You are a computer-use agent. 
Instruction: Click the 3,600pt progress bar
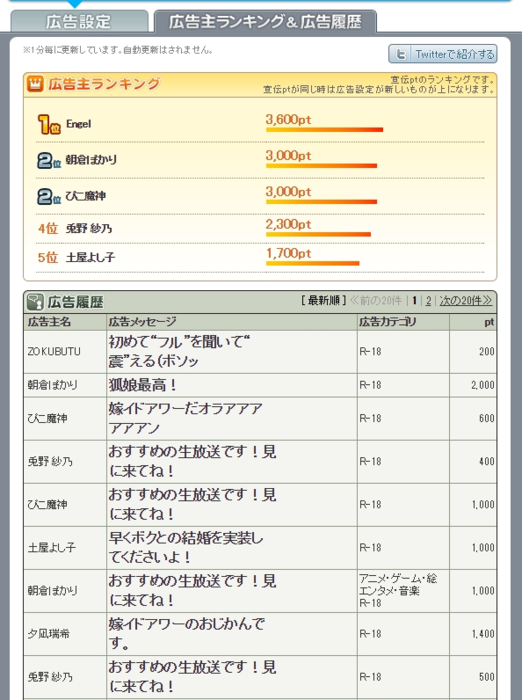(324, 130)
